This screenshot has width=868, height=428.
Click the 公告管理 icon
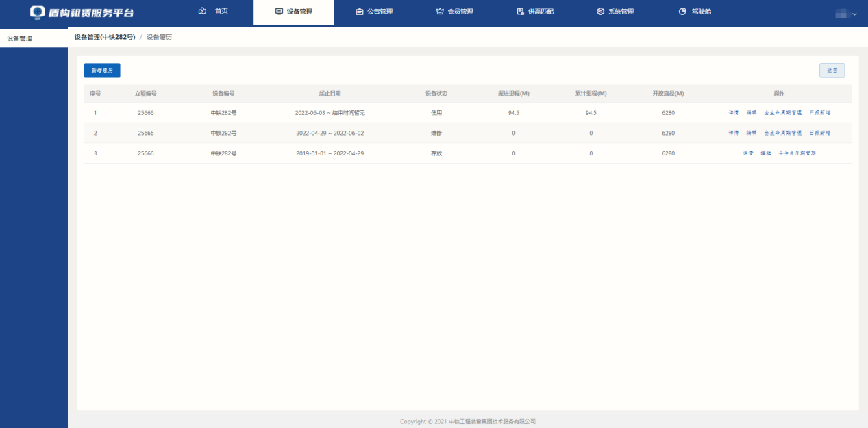(x=360, y=12)
